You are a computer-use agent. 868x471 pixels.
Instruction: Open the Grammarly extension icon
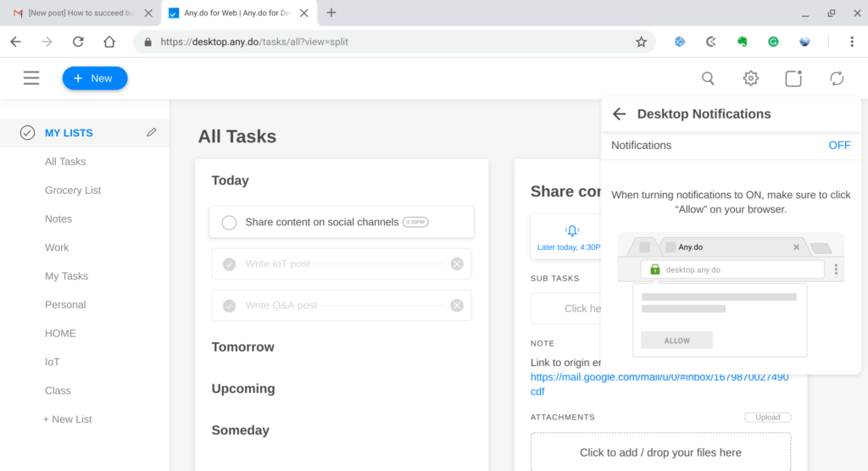pyautogui.click(x=773, y=42)
